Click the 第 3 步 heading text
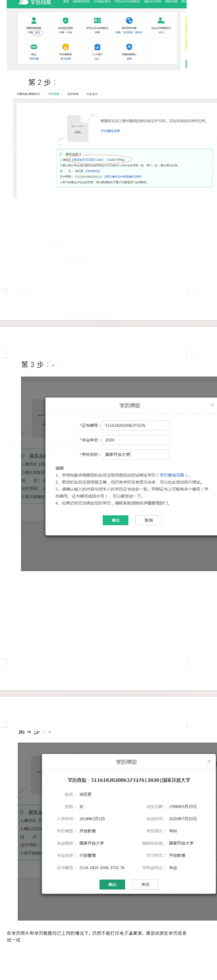217x980 pixels. (35, 365)
